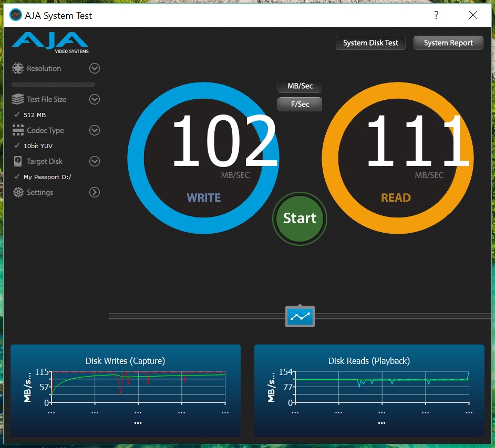Click the AJA Video Systems logo
Image resolution: width=495 pixels, height=448 pixels.
pyautogui.click(x=50, y=43)
